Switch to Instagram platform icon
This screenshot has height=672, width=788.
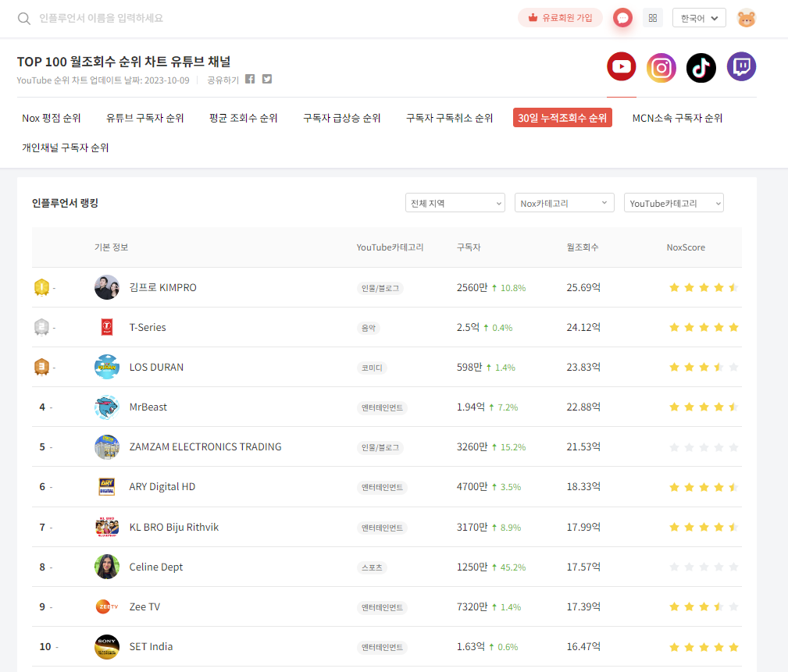tap(661, 67)
